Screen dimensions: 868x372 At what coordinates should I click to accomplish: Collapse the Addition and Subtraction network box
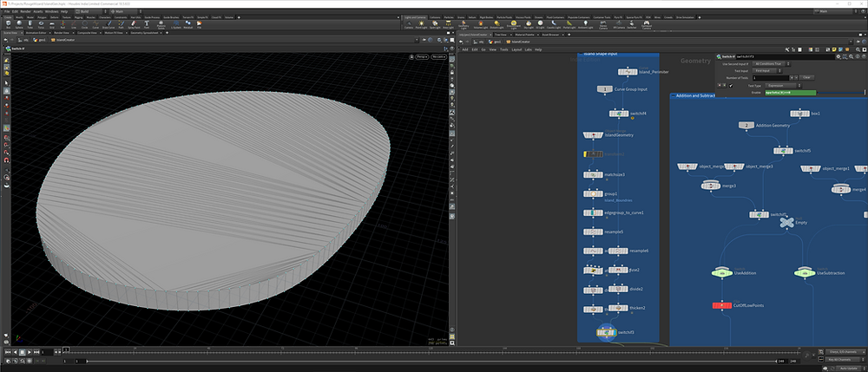pos(674,96)
